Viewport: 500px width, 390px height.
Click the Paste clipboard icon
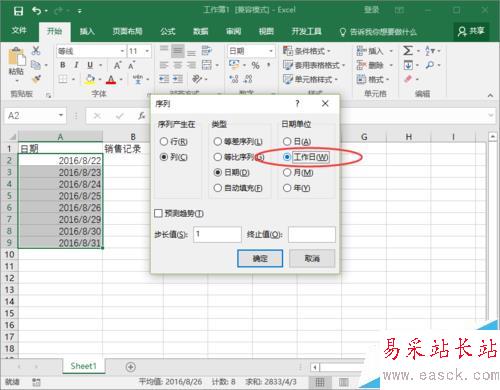[16, 57]
